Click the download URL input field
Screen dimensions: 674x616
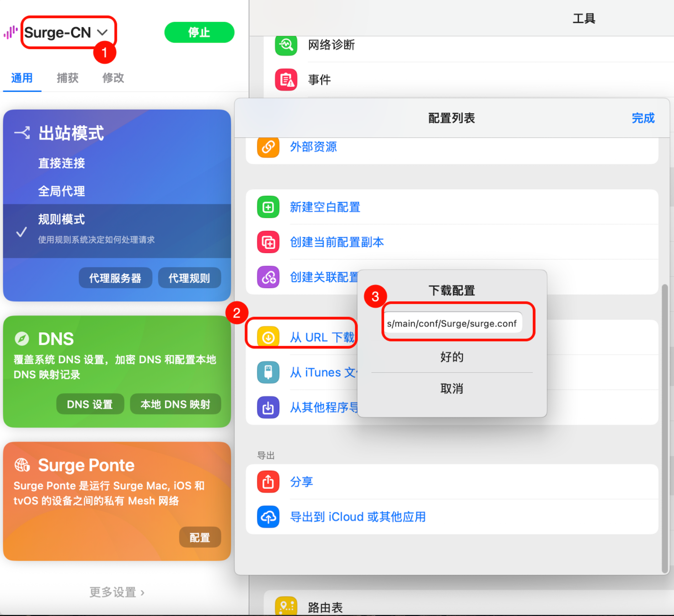453,323
